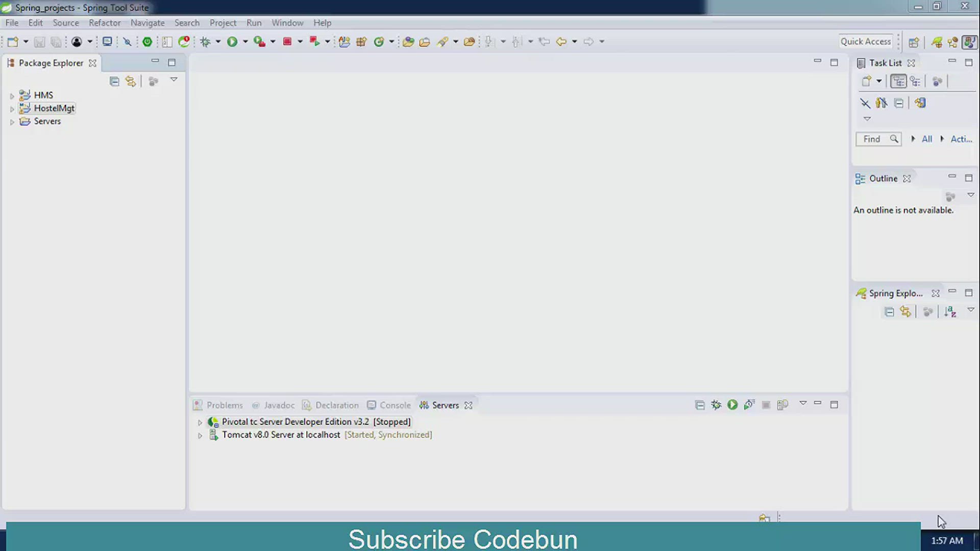The width and height of the screenshot is (980, 551).
Task: Open Servers view menu arrow
Action: (x=803, y=403)
